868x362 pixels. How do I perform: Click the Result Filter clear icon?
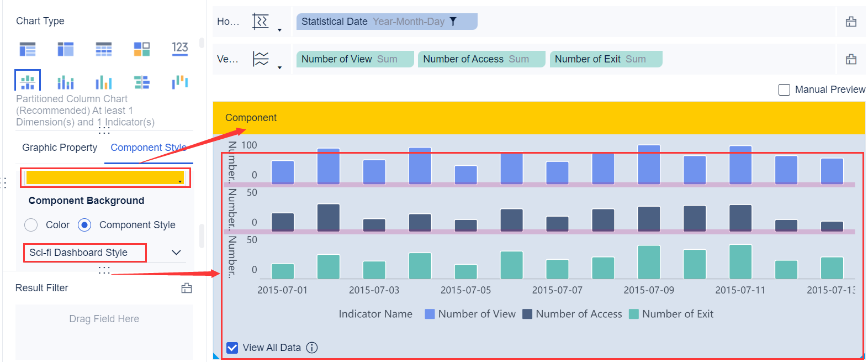[187, 288]
